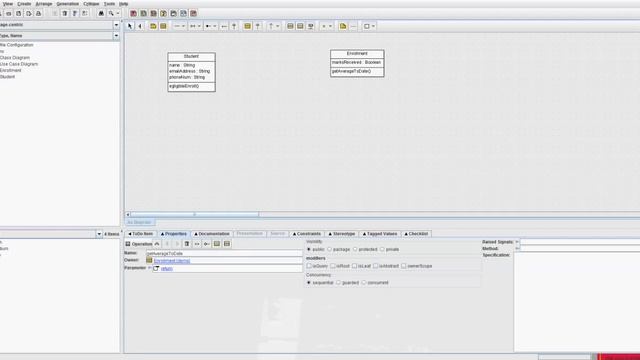Select the arrow Select tool
640x360 pixels.
[x=130, y=26]
